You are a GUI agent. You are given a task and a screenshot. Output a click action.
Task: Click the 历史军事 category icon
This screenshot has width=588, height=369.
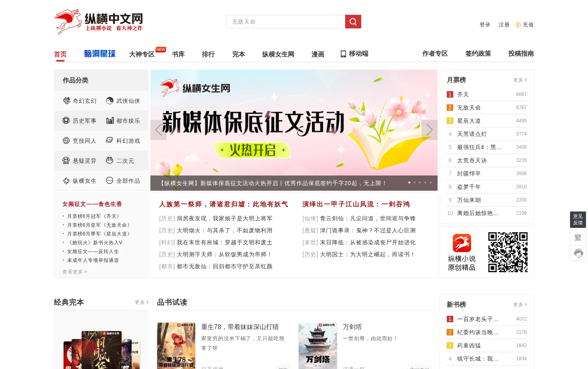[x=66, y=120]
